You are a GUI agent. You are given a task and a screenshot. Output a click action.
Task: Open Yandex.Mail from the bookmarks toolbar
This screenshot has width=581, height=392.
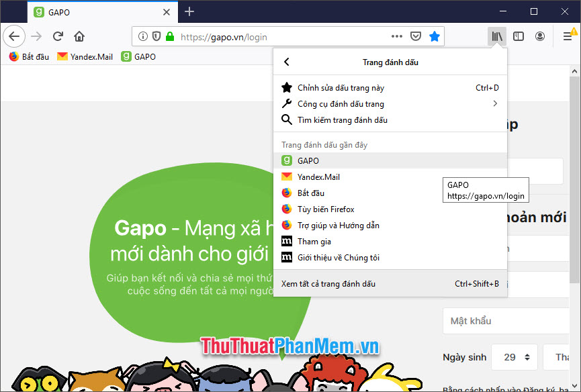(x=85, y=56)
